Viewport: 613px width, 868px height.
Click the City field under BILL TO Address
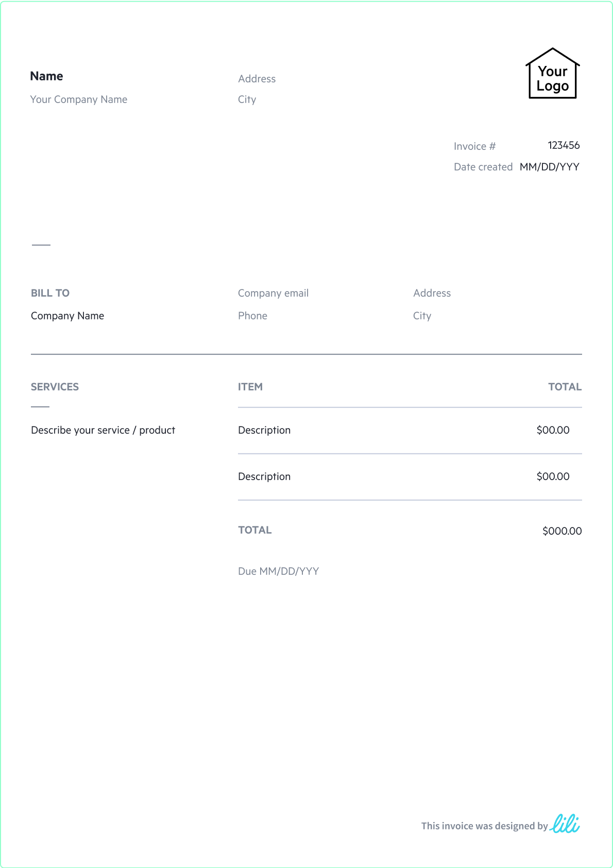pos(422,316)
